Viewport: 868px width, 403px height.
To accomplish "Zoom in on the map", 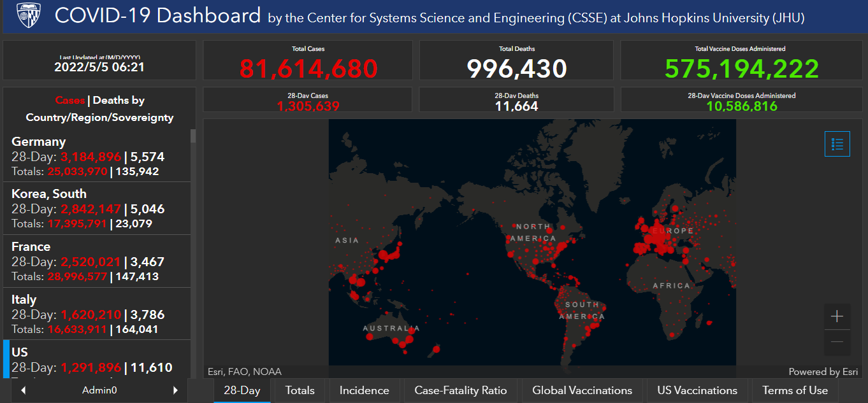I will pos(837,316).
